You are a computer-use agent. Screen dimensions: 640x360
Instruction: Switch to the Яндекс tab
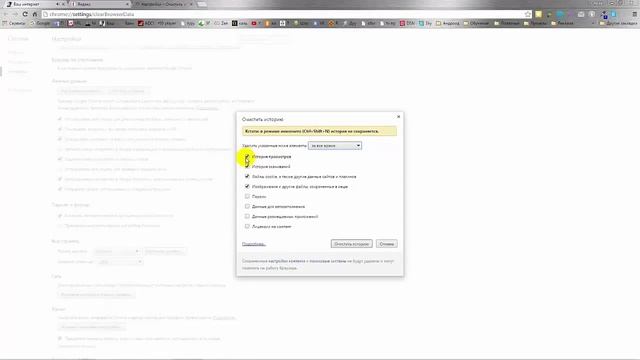tap(99, 4)
